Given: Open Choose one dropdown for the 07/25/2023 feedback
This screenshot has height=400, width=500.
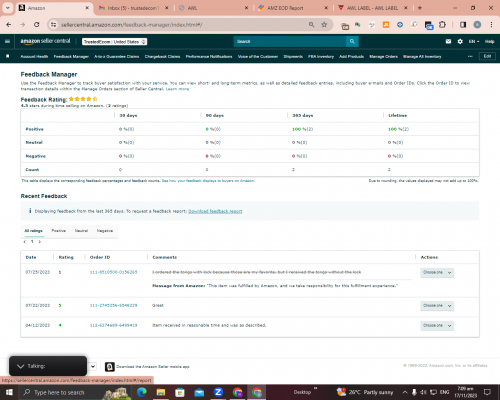Looking at the screenshot, I should (437, 272).
